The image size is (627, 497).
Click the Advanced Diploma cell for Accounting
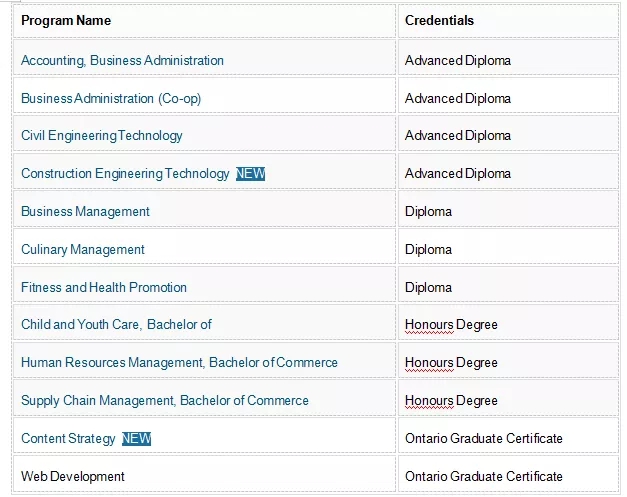point(458,60)
